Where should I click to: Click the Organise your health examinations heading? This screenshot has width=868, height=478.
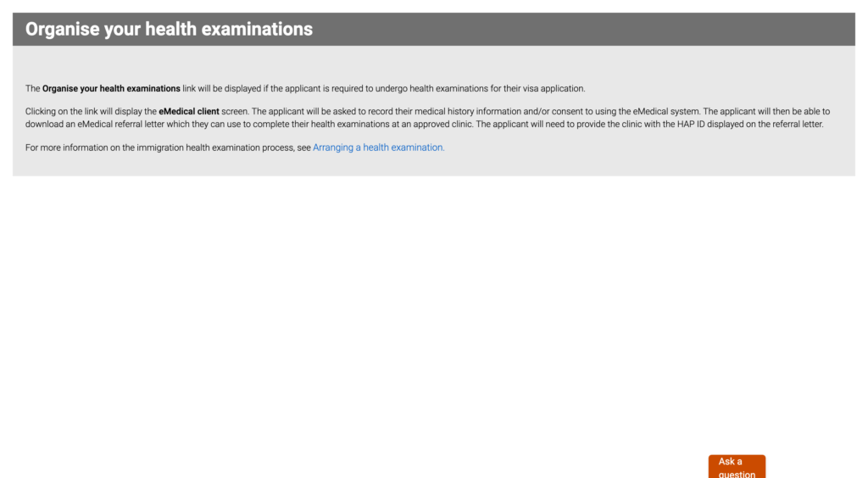click(x=169, y=30)
